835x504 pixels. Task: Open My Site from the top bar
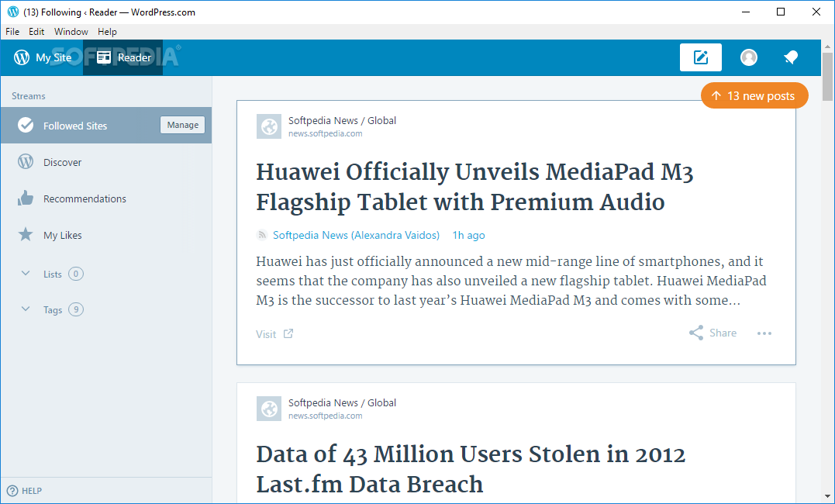coord(43,57)
